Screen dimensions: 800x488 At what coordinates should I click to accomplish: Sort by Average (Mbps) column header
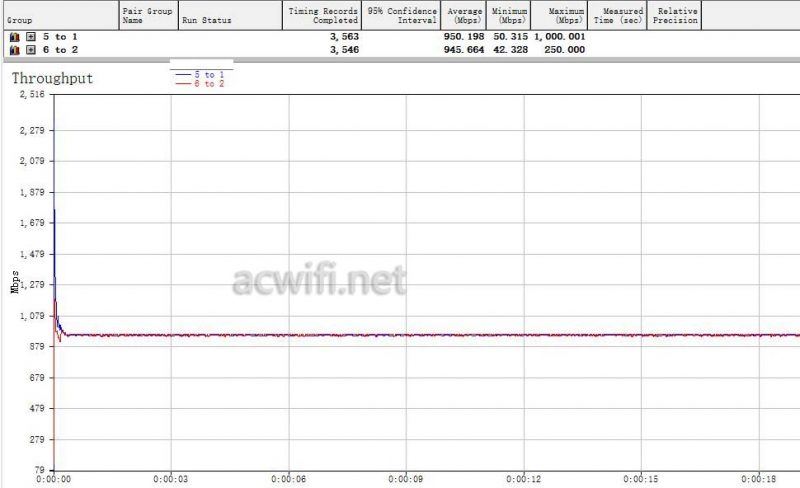464,15
